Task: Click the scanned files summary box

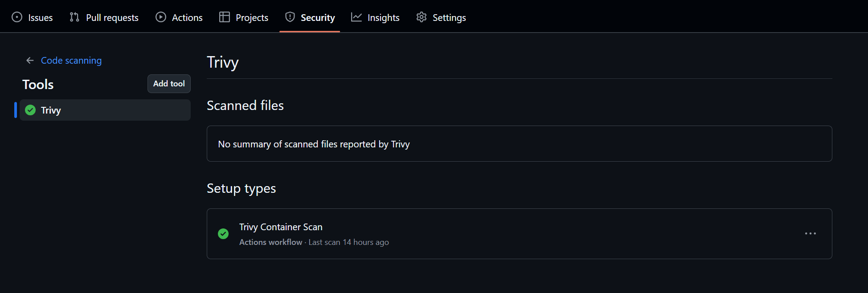Action: 519,143
